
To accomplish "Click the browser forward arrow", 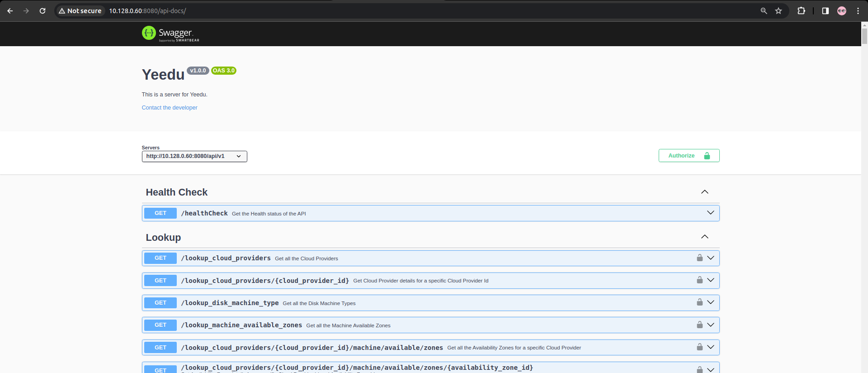I will click(x=26, y=11).
